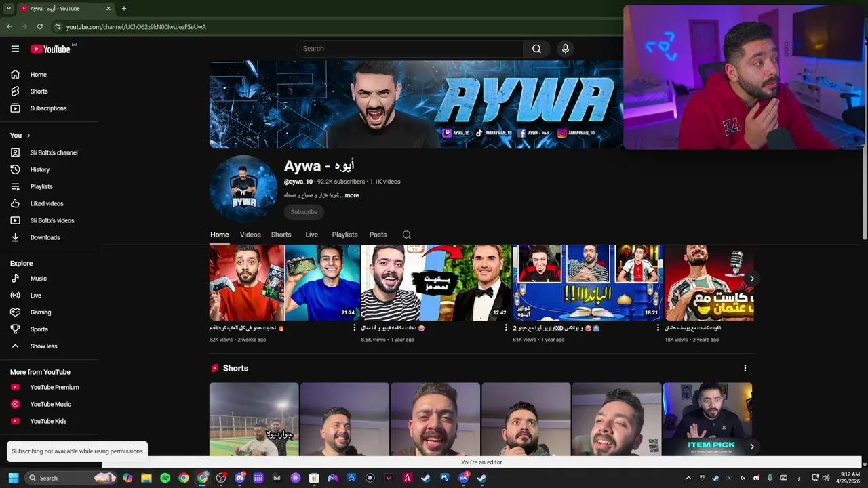Open the soccer field short thumbnail
Screen dimensions: 868x488
(x=254, y=419)
